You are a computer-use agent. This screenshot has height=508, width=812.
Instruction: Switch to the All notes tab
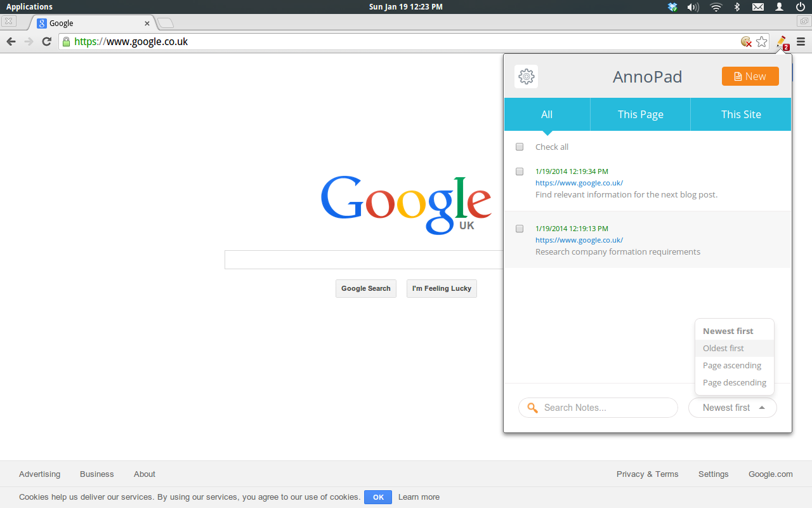[547, 114]
